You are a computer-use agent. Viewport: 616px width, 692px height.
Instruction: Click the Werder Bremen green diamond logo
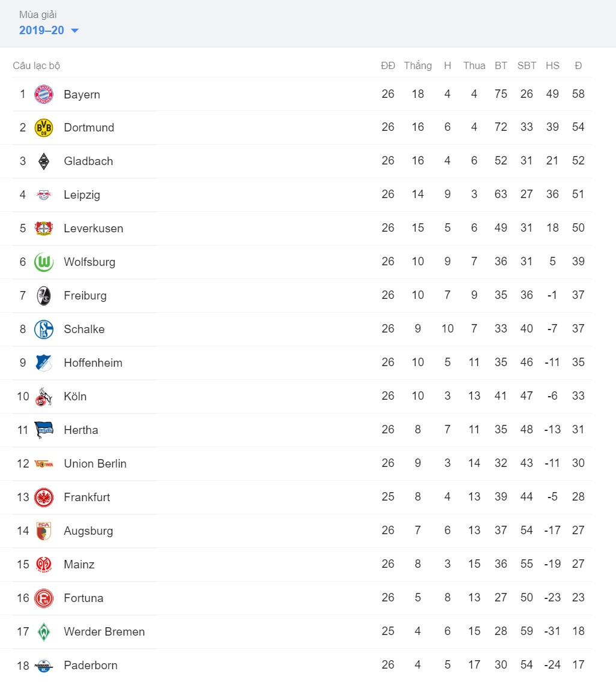[44, 631]
